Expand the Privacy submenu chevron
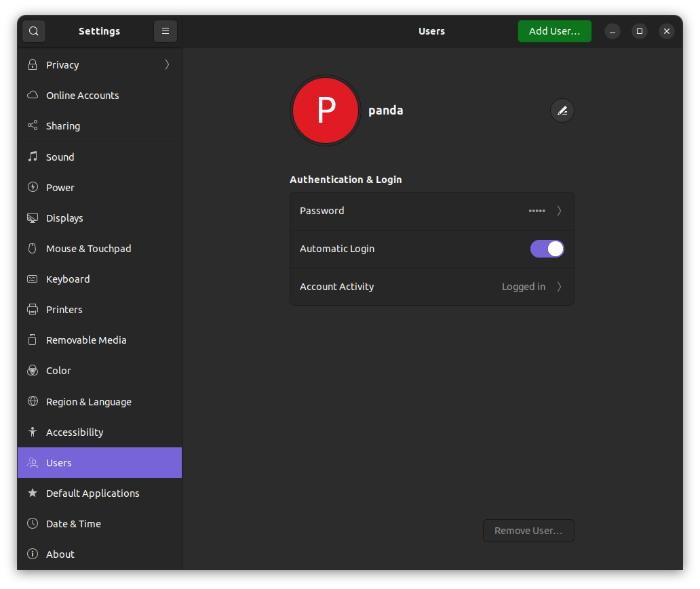Image resolution: width=700 pixels, height=589 pixels. [167, 64]
